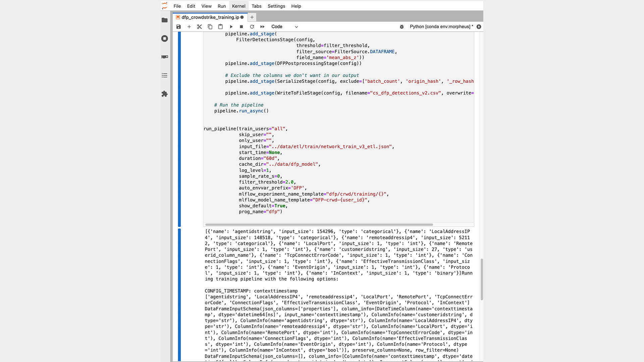Open running terminals and kernels panel
This screenshot has height=362, width=644.
pyautogui.click(x=164, y=39)
